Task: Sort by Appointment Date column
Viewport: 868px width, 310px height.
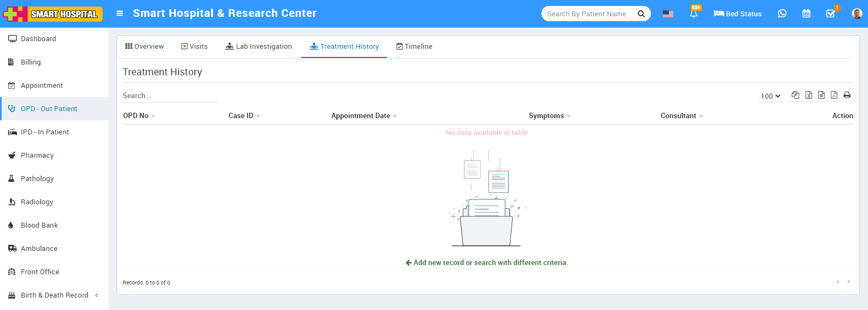Action: 364,116
